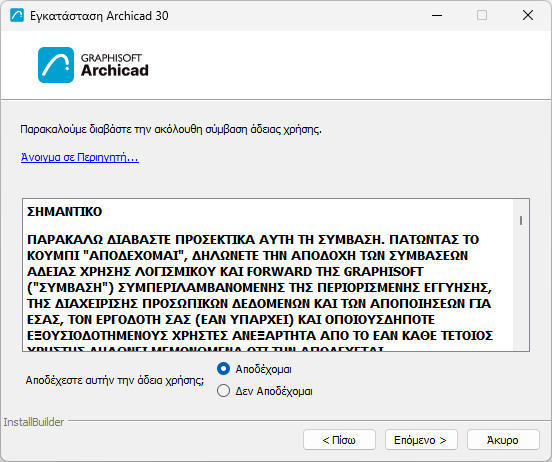The height and width of the screenshot is (462, 552).
Task: Click the ΣΗΜΑΝΤΙΚΟ heading in license text
Action: (x=64, y=212)
